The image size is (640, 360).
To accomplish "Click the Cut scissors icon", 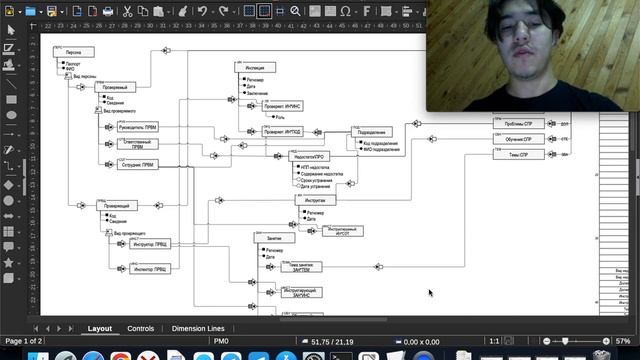I will pyautogui.click(x=127, y=11).
